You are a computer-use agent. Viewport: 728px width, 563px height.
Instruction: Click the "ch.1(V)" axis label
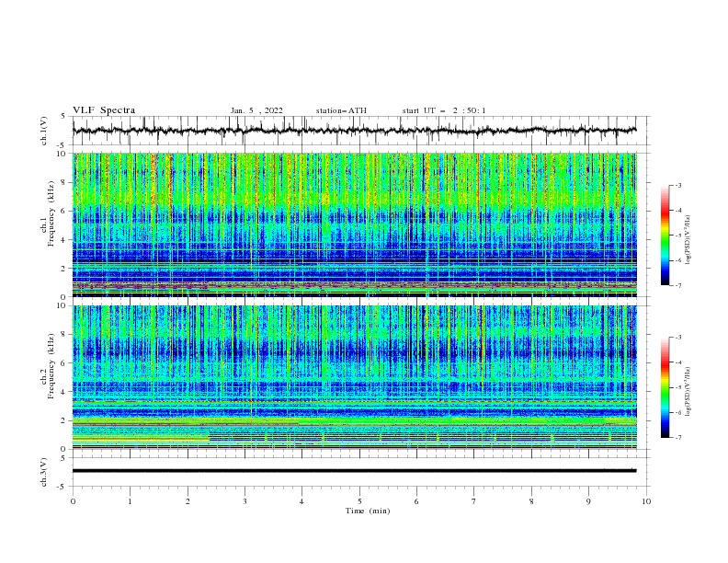[x=44, y=131]
